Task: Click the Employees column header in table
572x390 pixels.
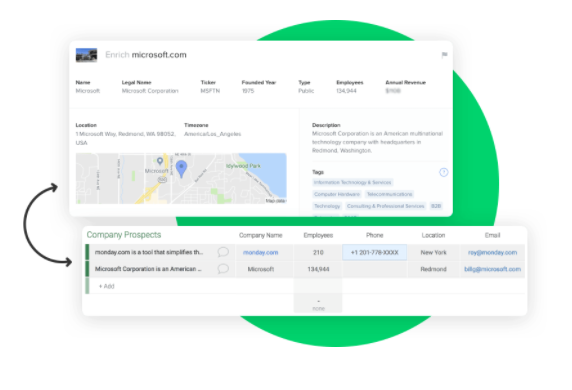Action: (318, 235)
